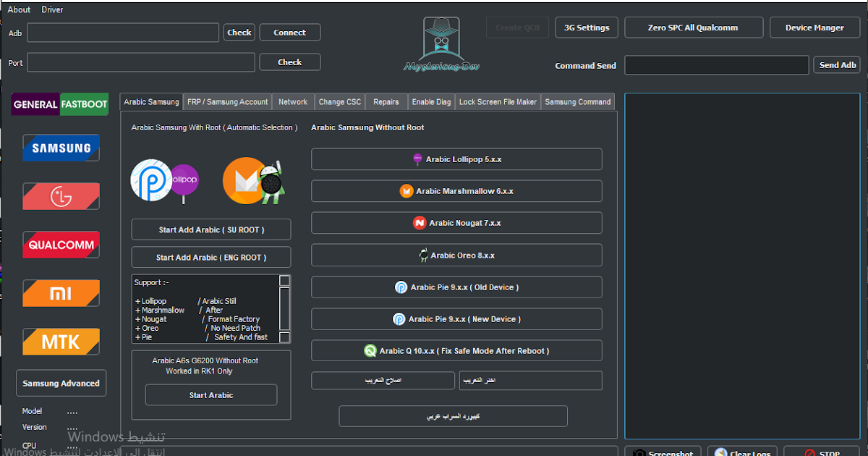Select the LG brand logo

point(61,196)
